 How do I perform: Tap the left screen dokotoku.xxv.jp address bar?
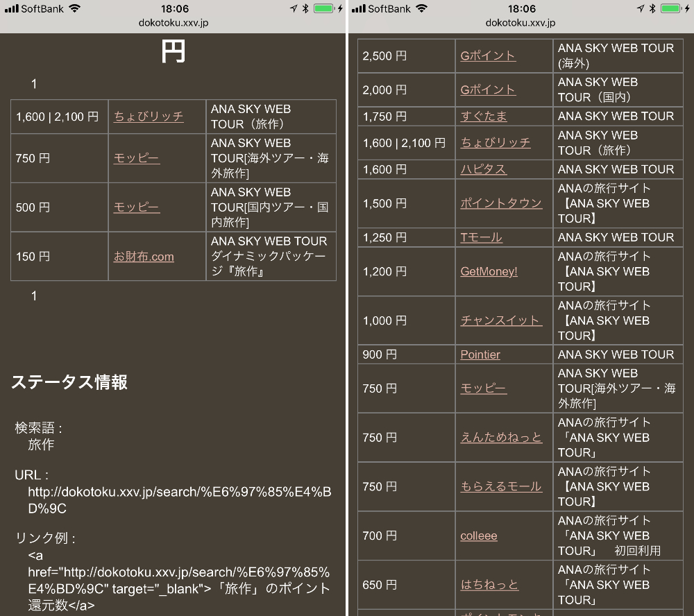173,23
